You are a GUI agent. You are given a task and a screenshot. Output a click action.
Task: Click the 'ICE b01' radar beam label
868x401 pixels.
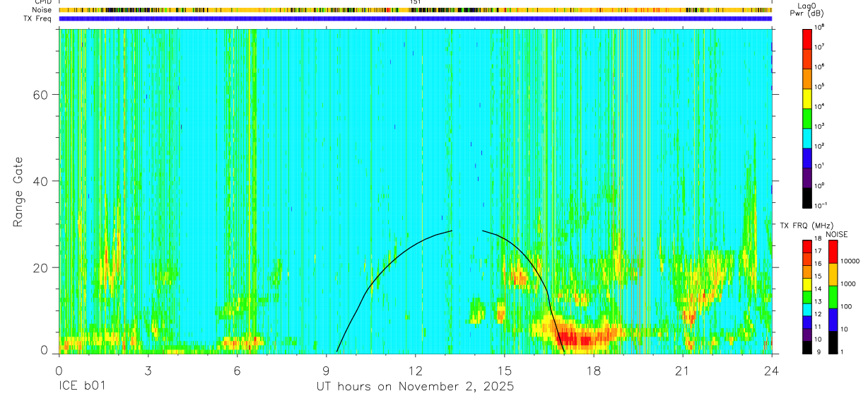click(81, 387)
